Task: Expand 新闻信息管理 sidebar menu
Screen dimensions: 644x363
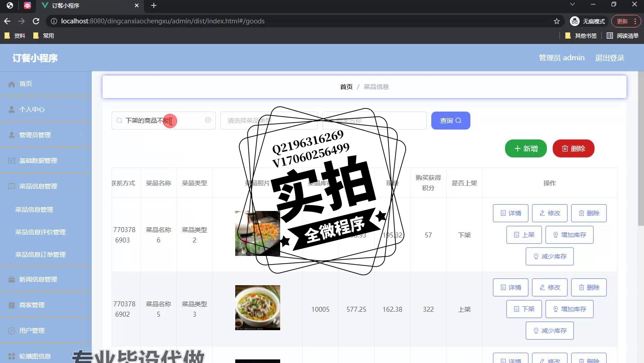Action: [46, 279]
